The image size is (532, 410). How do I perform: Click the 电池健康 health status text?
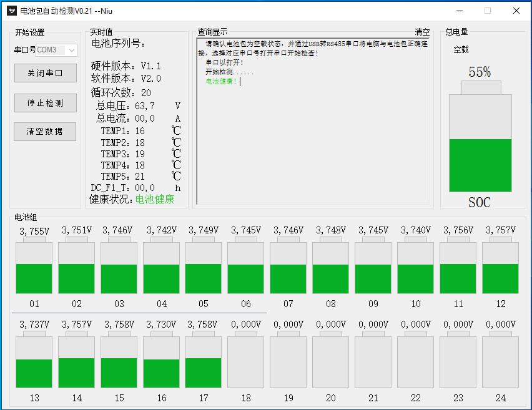click(x=155, y=199)
